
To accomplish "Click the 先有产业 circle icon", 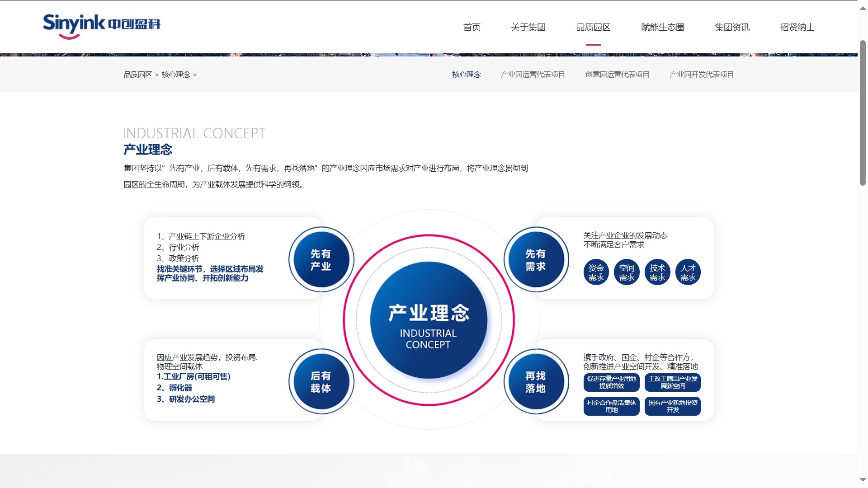I will [x=321, y=259].
